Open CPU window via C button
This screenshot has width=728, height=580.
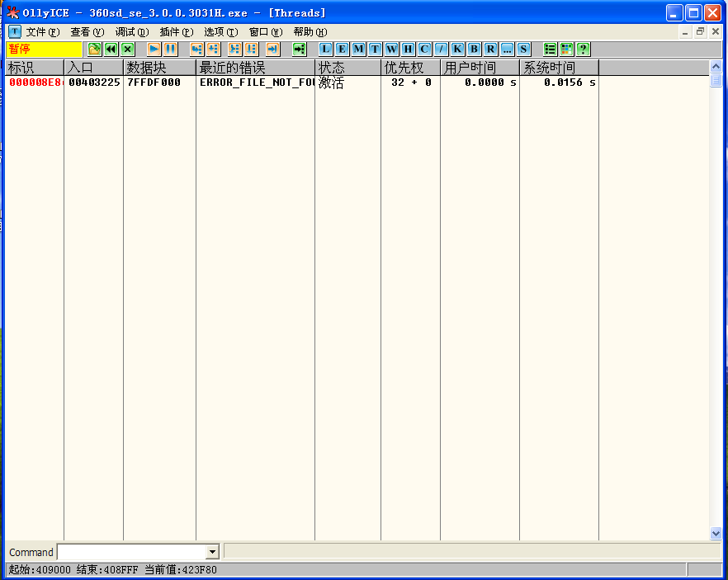coord(424,50)
